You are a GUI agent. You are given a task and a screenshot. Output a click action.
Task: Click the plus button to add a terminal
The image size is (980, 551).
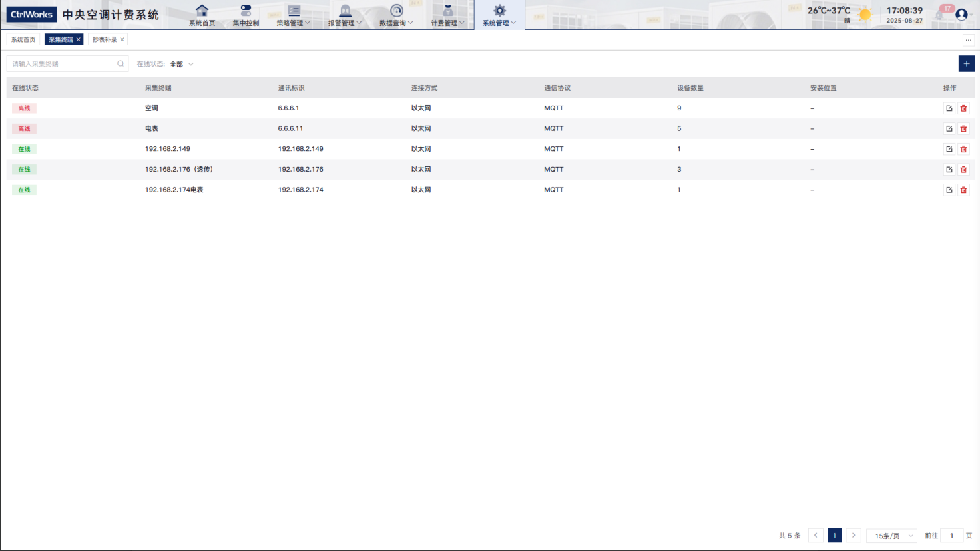click(x=966, y=63)
